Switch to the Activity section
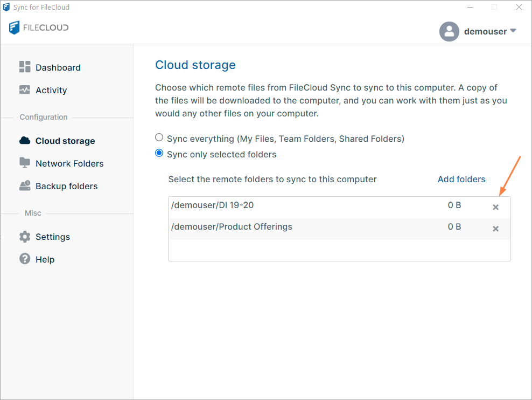532x400 pixels. (51, 89)
